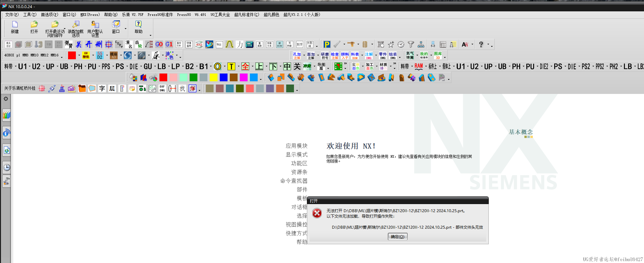This screenshot has width=644, height=263.
Task: Open the PressUG标准件 menu
Action: pos(160,15)
